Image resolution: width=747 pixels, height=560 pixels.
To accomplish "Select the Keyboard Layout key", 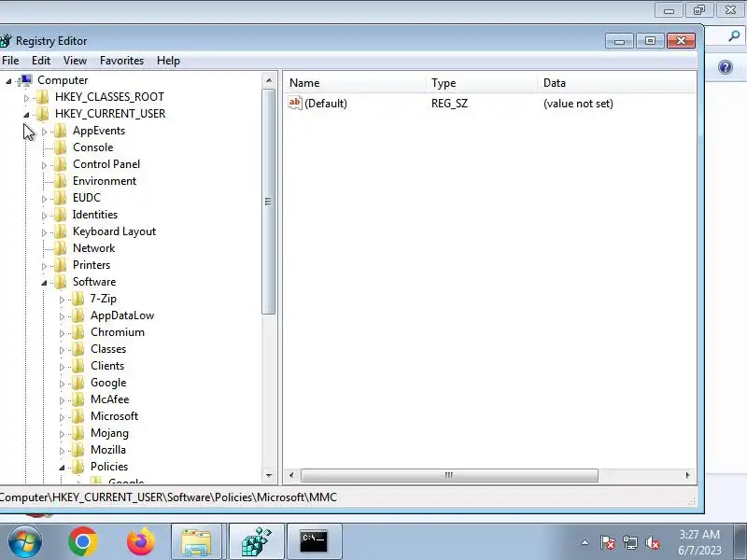I will click(114, 231).
